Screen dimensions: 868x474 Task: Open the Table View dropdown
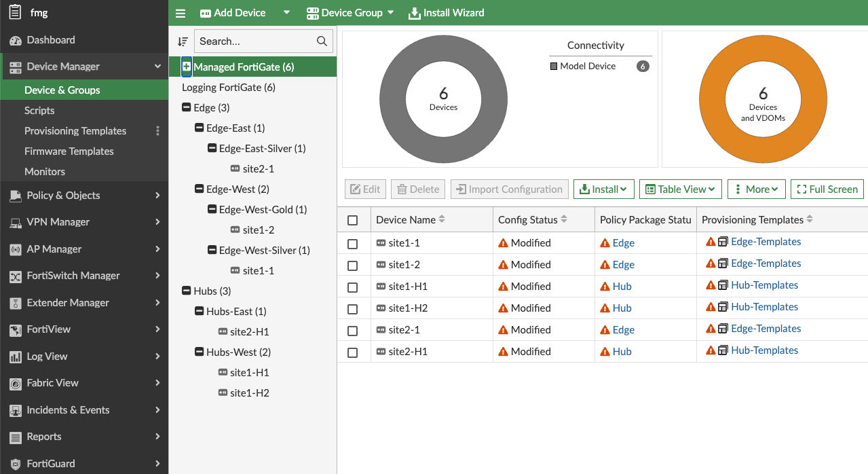(680, 189)
